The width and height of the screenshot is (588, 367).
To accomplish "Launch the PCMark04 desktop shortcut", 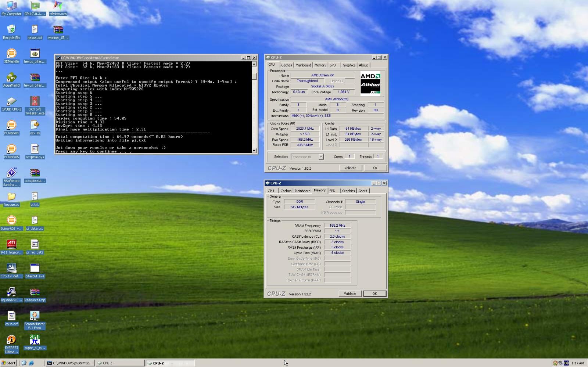I will tap(11, 128).
